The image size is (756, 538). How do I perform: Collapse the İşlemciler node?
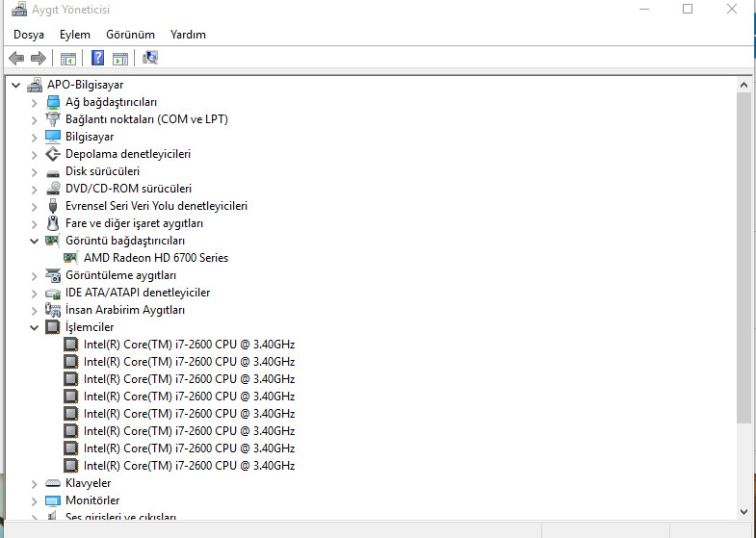click(x=35, y=327)
